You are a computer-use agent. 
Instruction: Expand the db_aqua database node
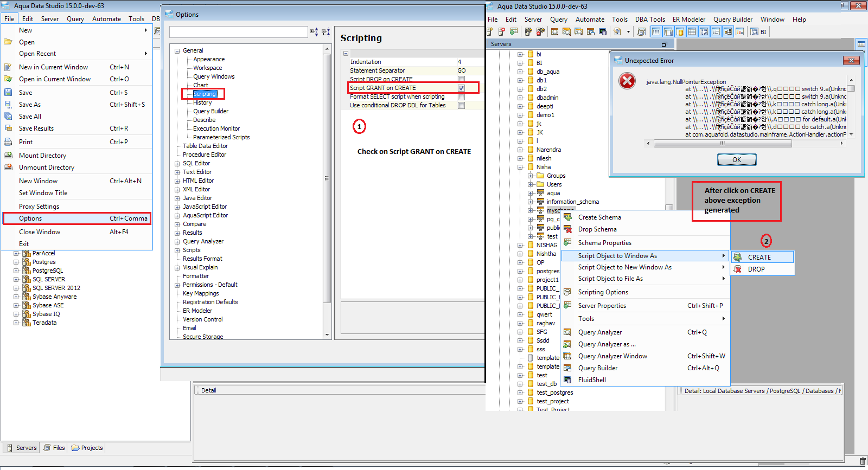(520, 72)
